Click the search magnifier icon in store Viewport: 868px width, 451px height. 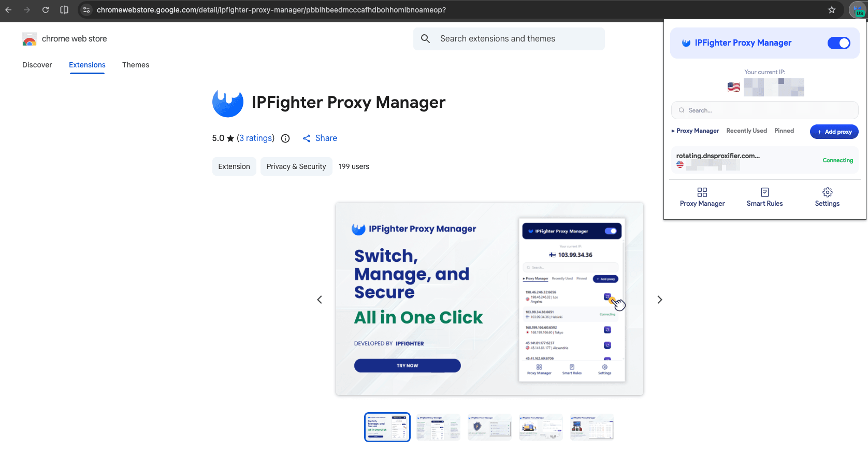coord(425,39)
